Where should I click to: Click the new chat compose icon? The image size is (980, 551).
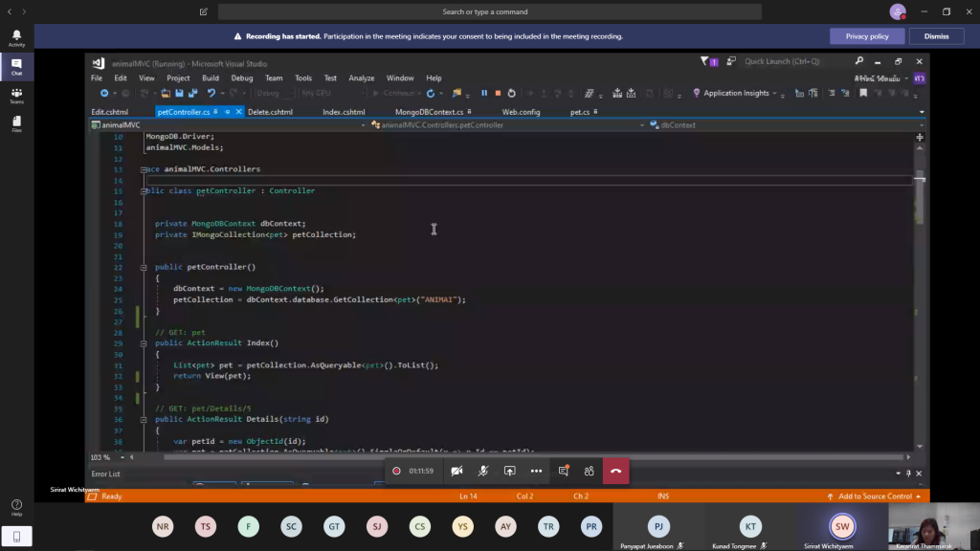[x=204, y=12]
